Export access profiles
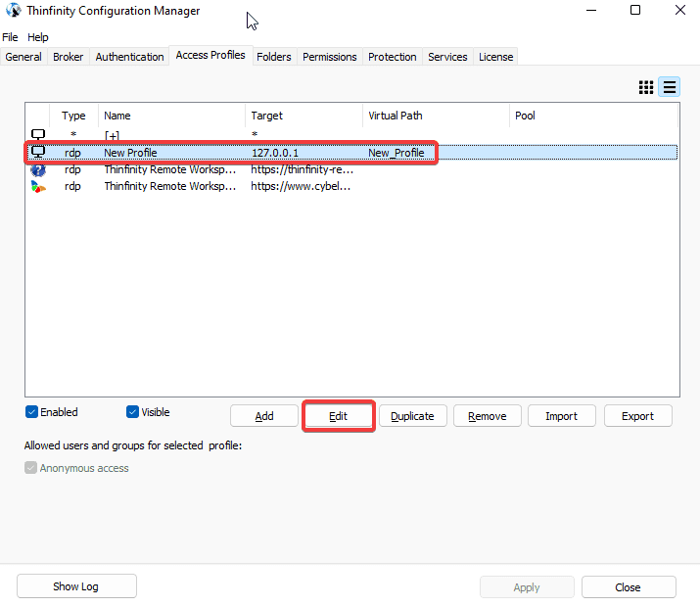 click(637, 416)
